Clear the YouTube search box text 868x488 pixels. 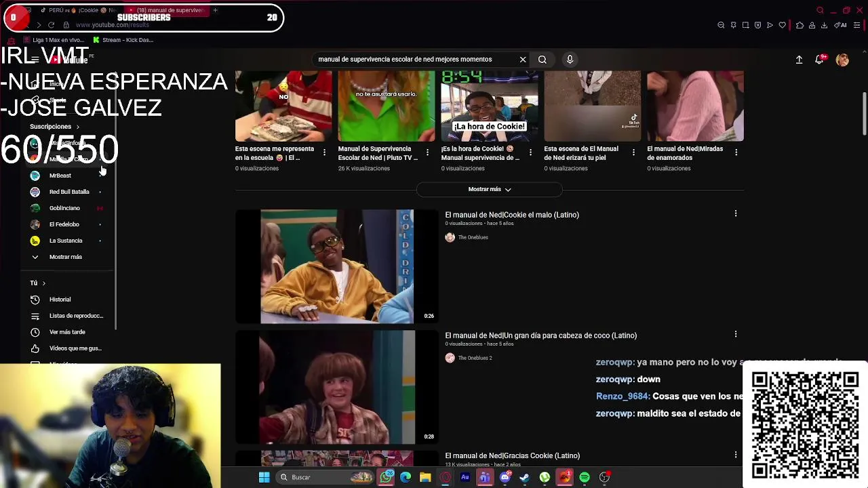(523, 60)
